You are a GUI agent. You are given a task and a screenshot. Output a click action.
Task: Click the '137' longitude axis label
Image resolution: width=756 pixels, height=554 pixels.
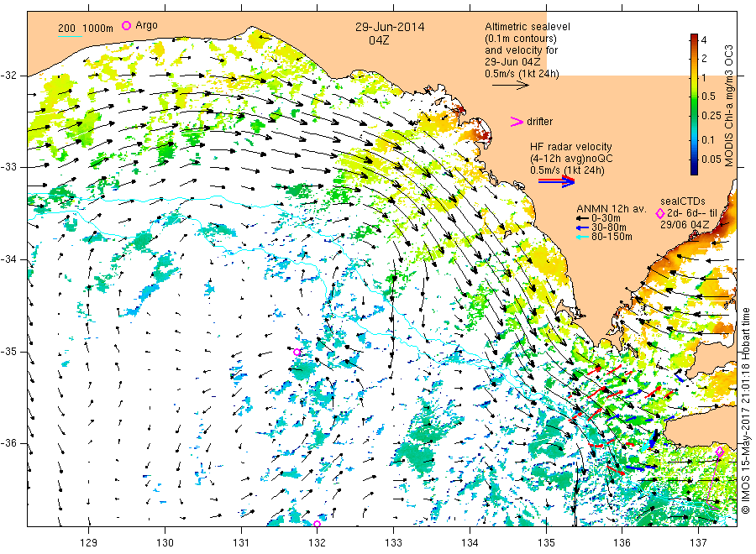(698, 543)
